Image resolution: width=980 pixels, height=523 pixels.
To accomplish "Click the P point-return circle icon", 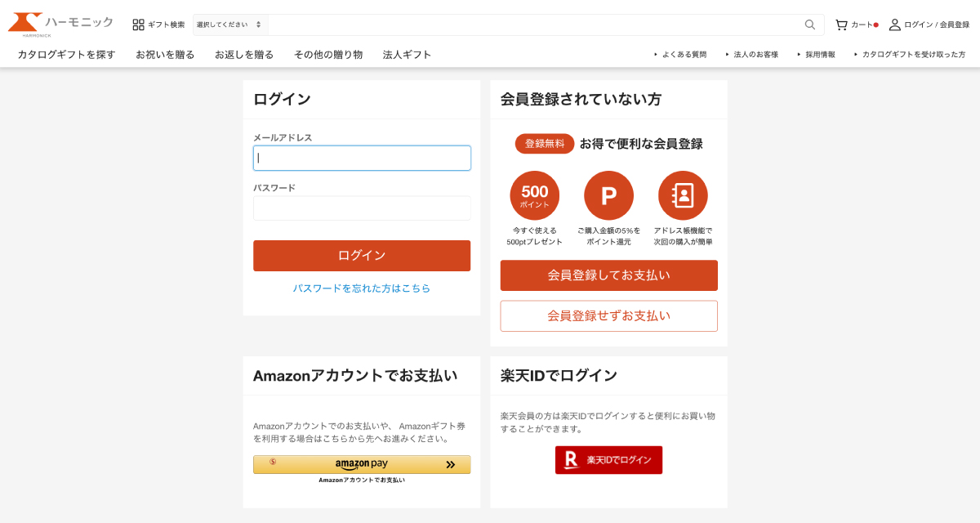I will click(608, 195).
